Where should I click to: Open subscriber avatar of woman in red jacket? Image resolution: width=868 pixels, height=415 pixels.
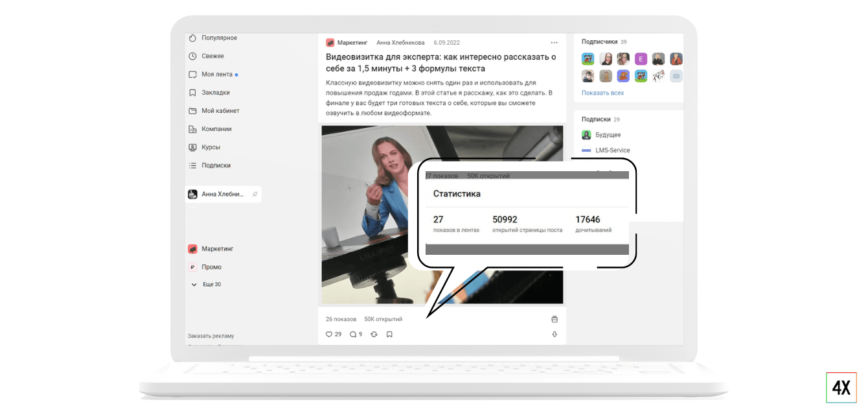(676, 59)
